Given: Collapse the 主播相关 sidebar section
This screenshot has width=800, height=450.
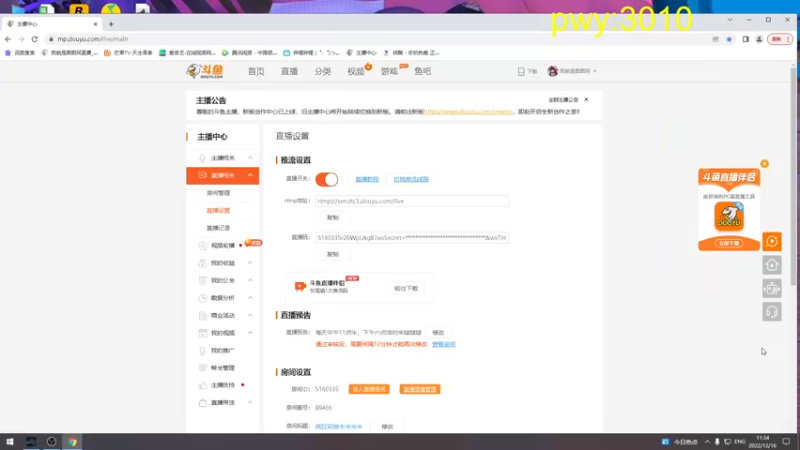Looking at the screenshot, I should click(x=250, y=158).
